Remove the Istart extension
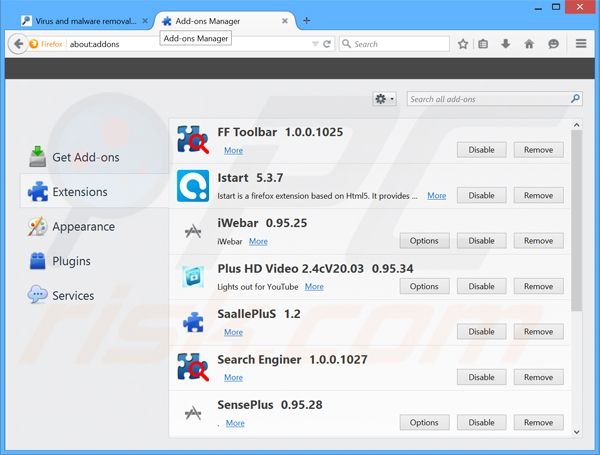Viewport: 600px width, 455px height. (538, 195)
